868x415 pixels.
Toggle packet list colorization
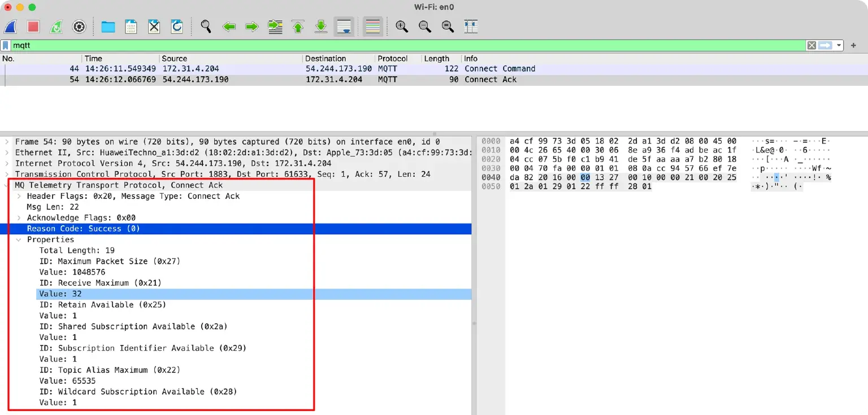[372, 27]
